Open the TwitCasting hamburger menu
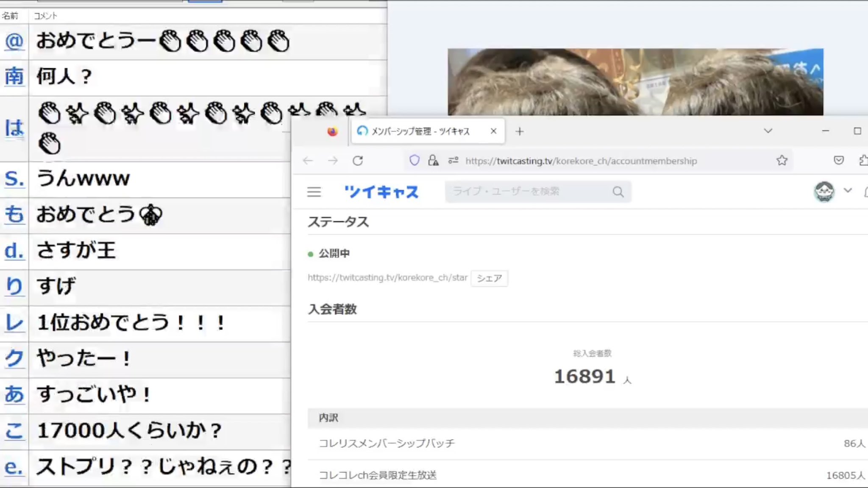Image resolution: width=868 pixels, height=488 pixels. coord(314,192)
